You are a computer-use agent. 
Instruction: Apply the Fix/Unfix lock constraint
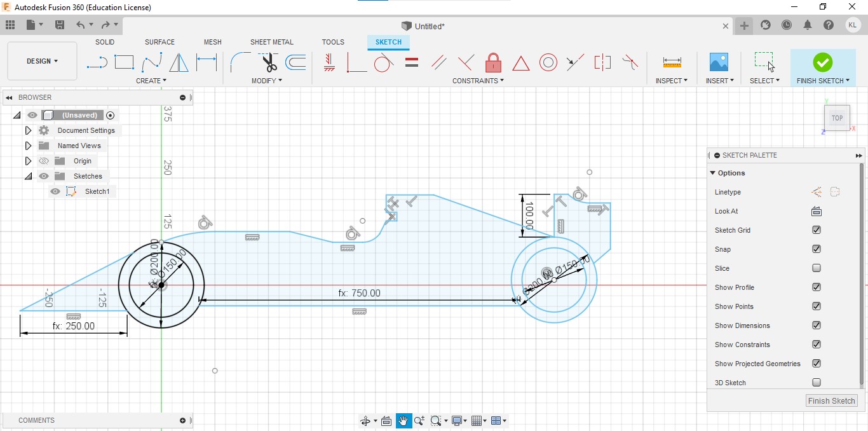(493, 62)
